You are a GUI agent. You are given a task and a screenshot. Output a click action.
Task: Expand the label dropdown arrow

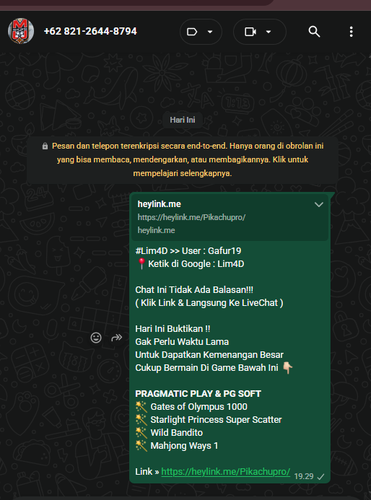click(210, 32)
